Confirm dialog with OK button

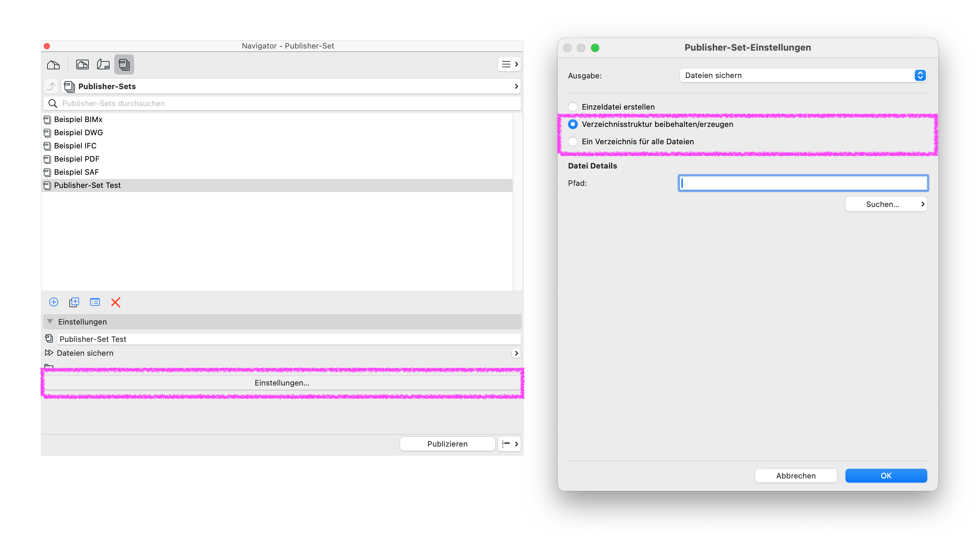point(886,476)
